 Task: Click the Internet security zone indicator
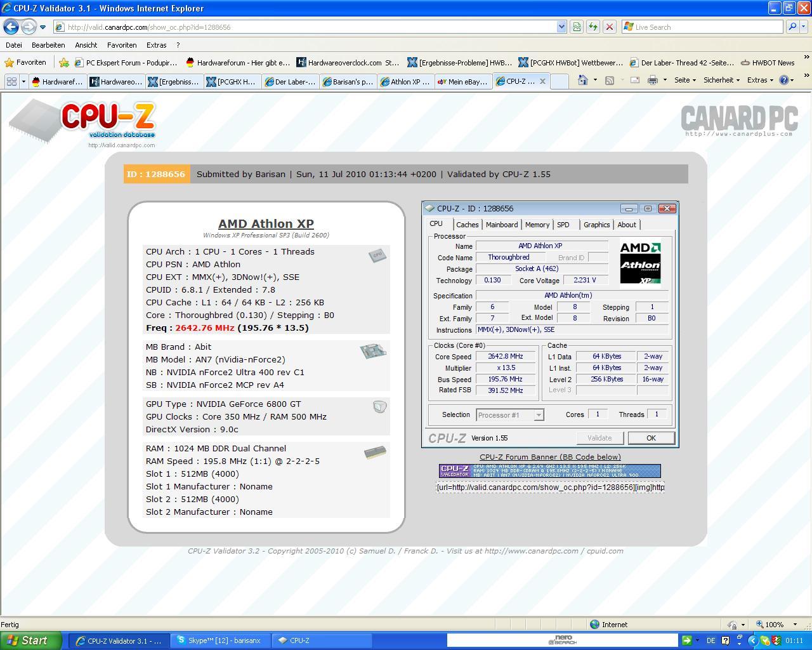(x=609, y=625)
